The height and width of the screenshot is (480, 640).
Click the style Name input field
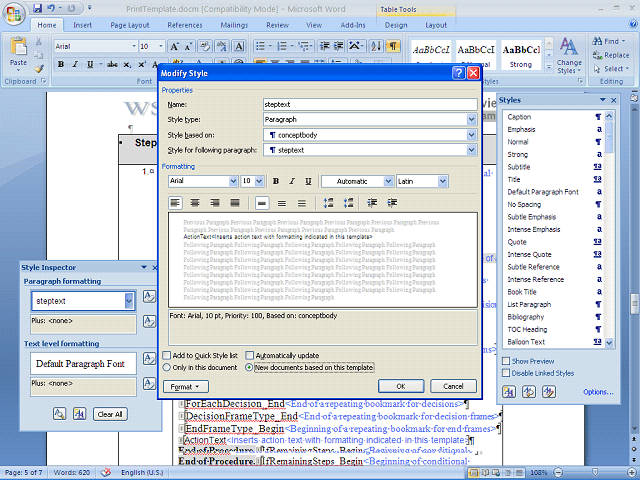point(370,104)
